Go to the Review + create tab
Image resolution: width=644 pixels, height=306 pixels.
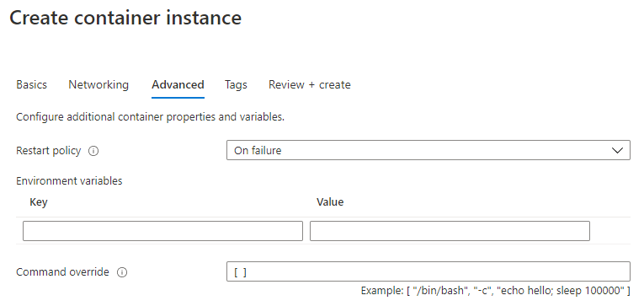click(310, 85)
